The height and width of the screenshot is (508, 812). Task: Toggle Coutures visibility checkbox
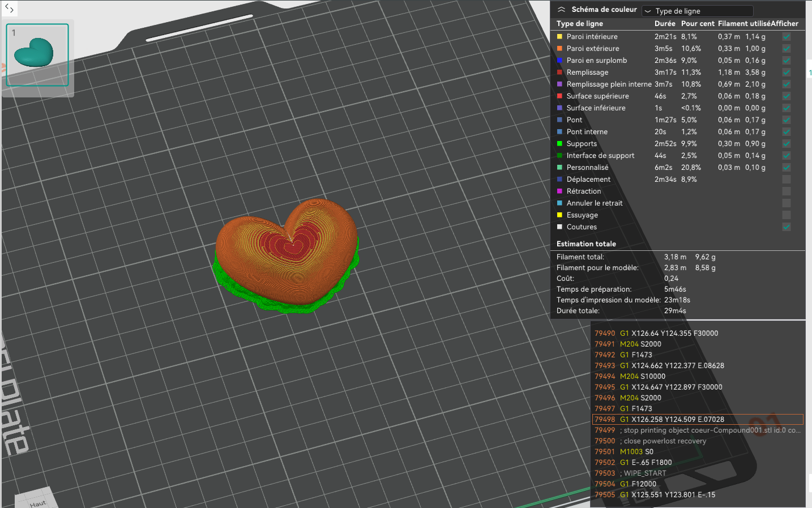pos(786,227)
